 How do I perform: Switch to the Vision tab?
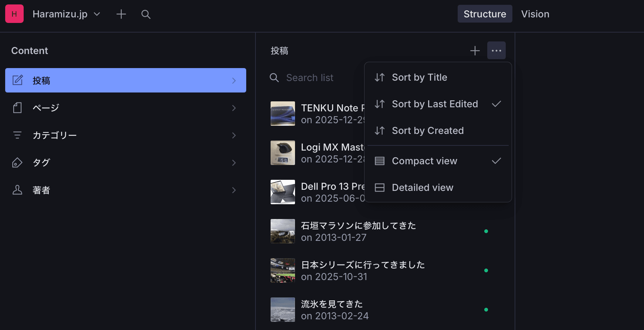point(535,14)
